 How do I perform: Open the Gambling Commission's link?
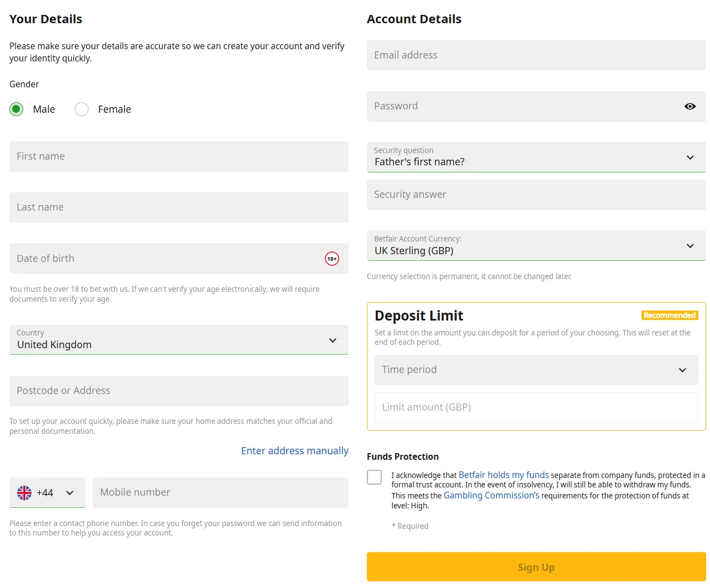pyautogui.click(x=491, y=496)
